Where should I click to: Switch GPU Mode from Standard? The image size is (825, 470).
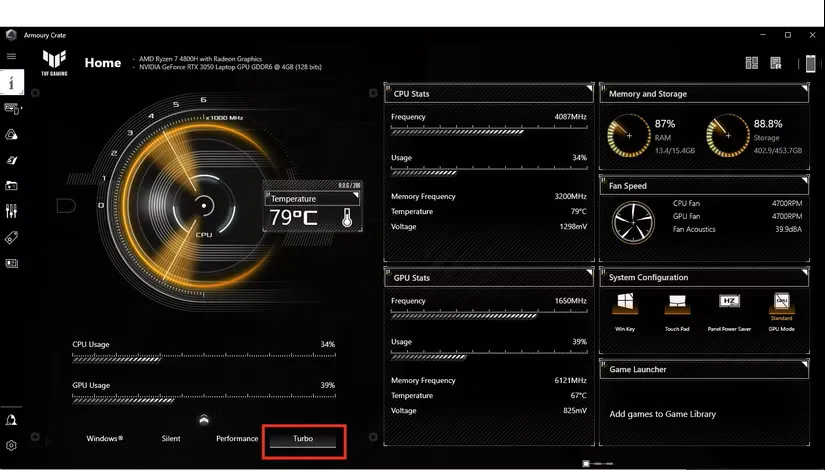pyautogui.click(x=781, y=312)
